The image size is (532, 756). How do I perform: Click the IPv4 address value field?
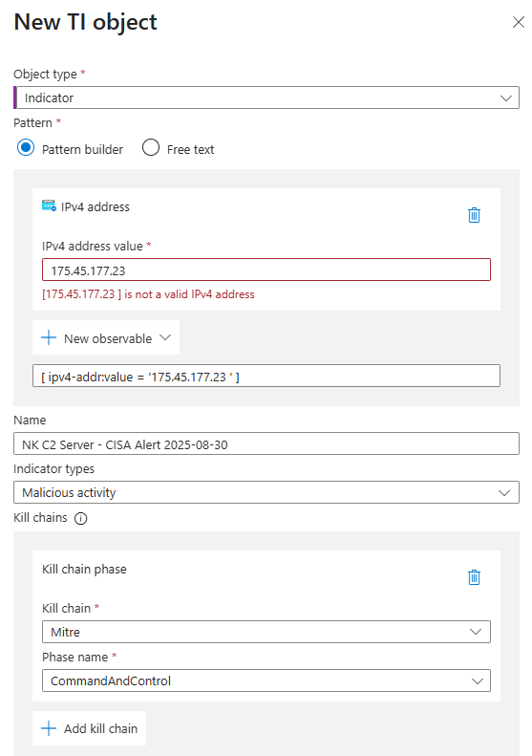click(266, 270)
